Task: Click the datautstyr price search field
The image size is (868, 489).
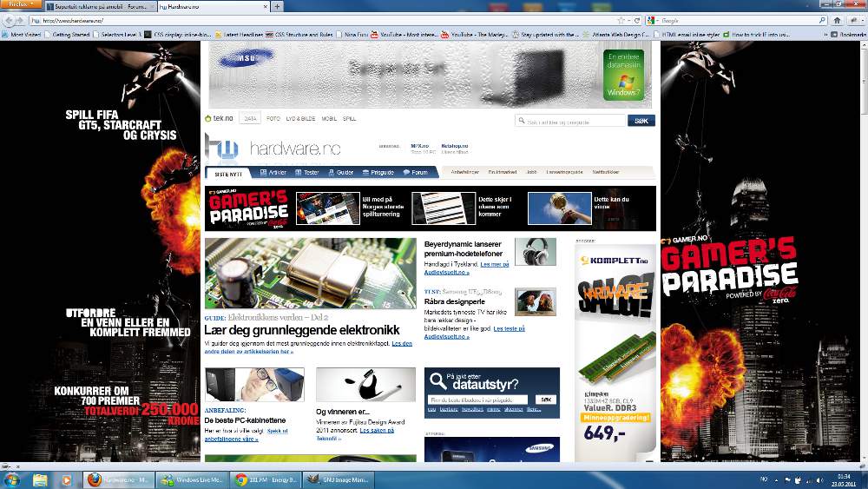Action: pyautogui.click(x=477, y=400)
